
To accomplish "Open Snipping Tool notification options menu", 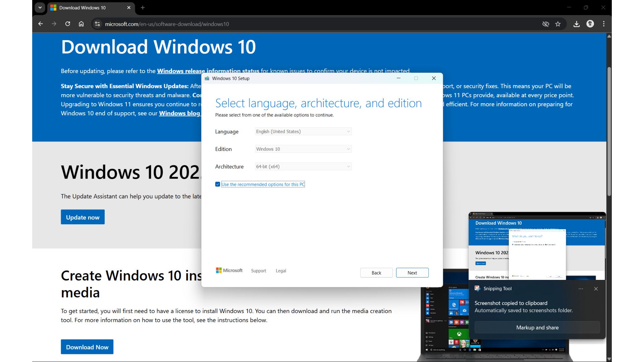I will tap(581, 289).
